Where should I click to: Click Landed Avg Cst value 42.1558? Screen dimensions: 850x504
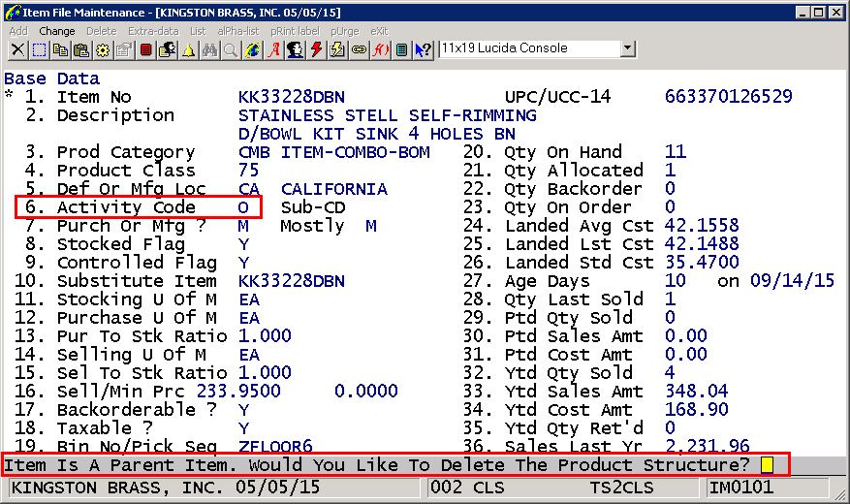702,226
